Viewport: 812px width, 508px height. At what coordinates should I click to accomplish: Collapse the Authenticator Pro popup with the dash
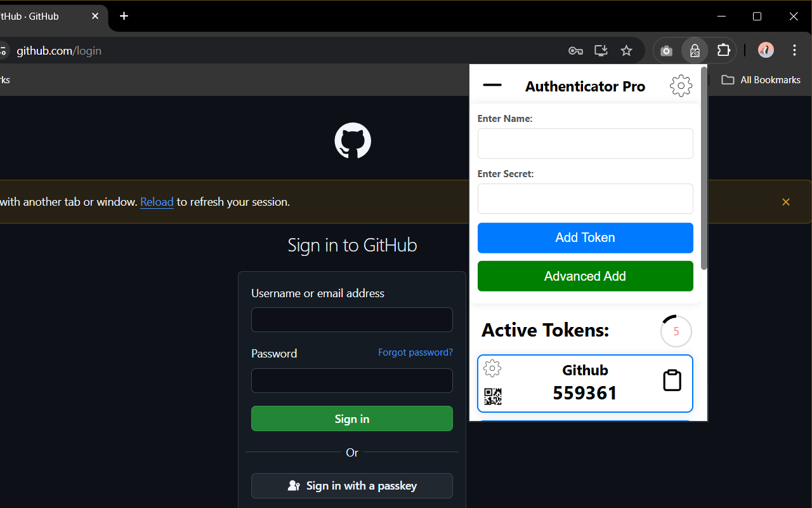(492, 84)
